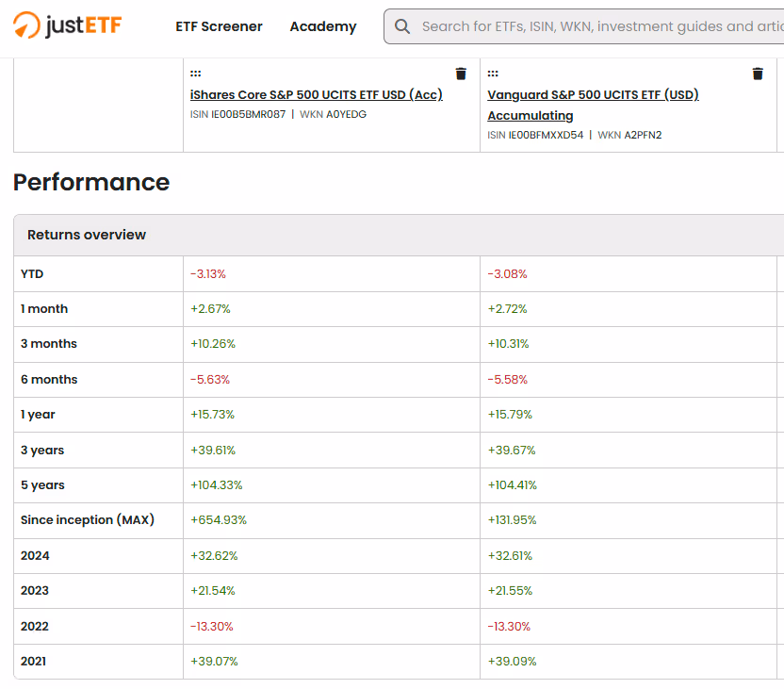Image resolution: width=784 pixels, height=689 pixels.
Task: Click the 2021 row label
Action: click(x=33, y=661)
